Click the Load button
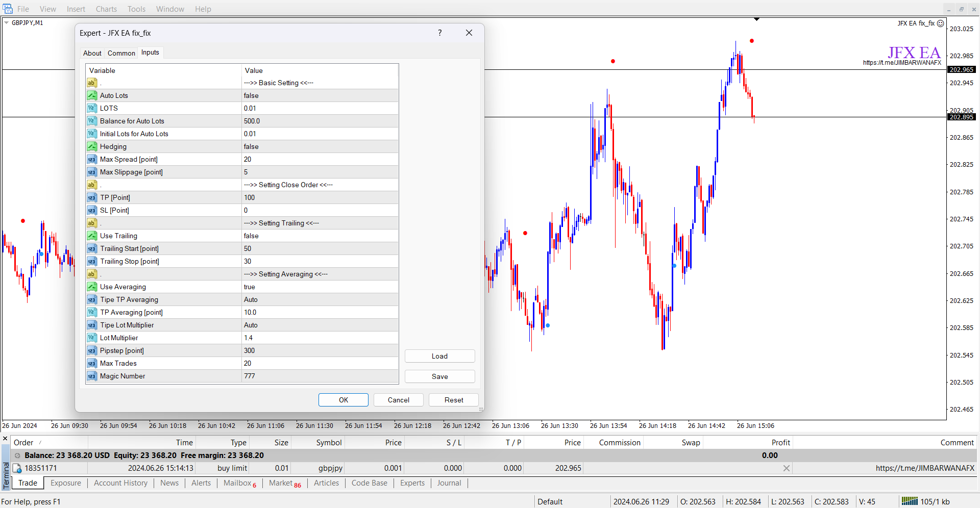Screen dimensions: 980x508 (439, 356)
